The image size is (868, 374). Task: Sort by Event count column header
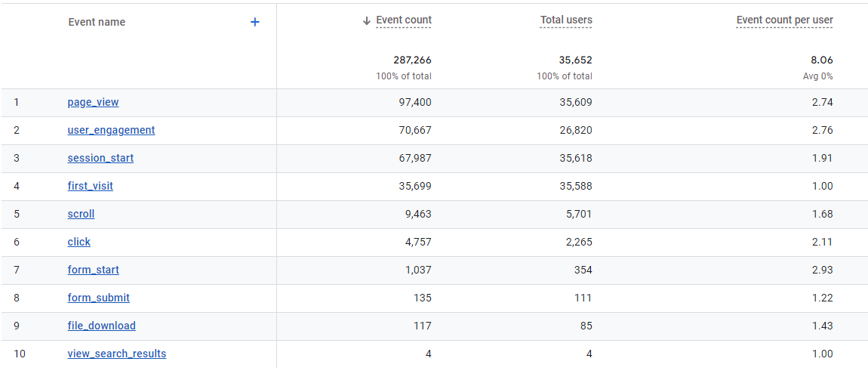coord(404,20)
